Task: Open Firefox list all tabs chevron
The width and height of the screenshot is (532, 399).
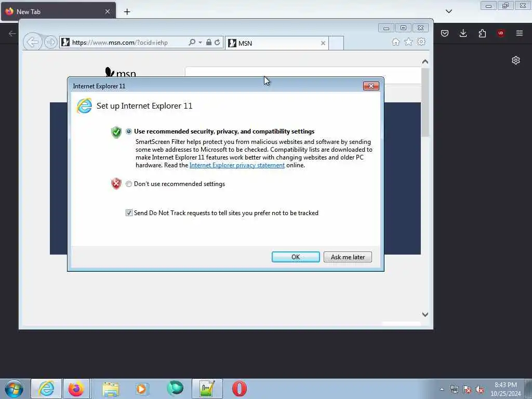Action: 448,11
